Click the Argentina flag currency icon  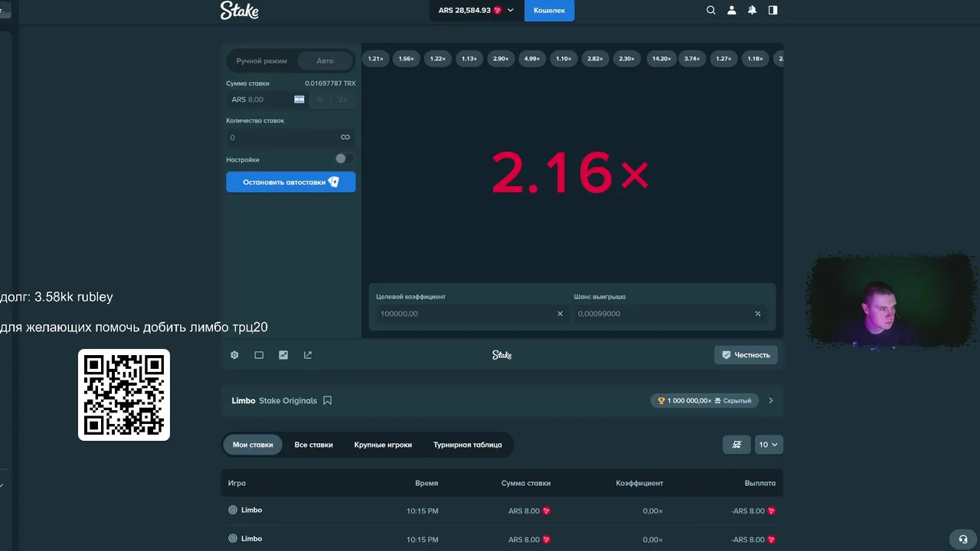(299, 99)
